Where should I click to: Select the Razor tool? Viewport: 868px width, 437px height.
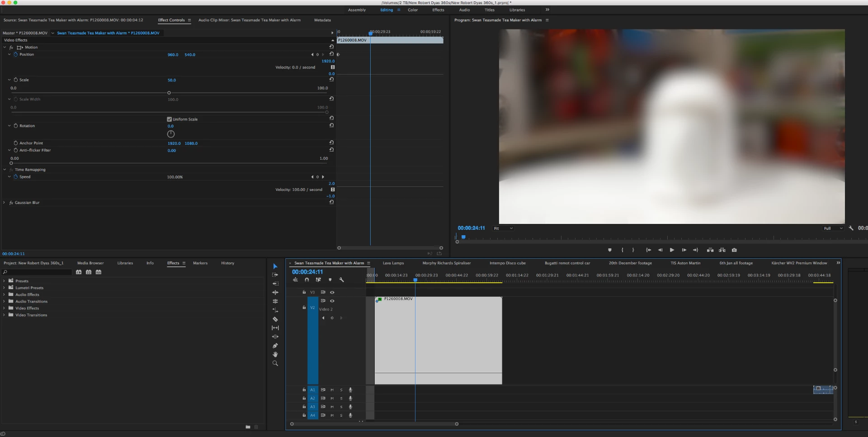click(275, 319)
